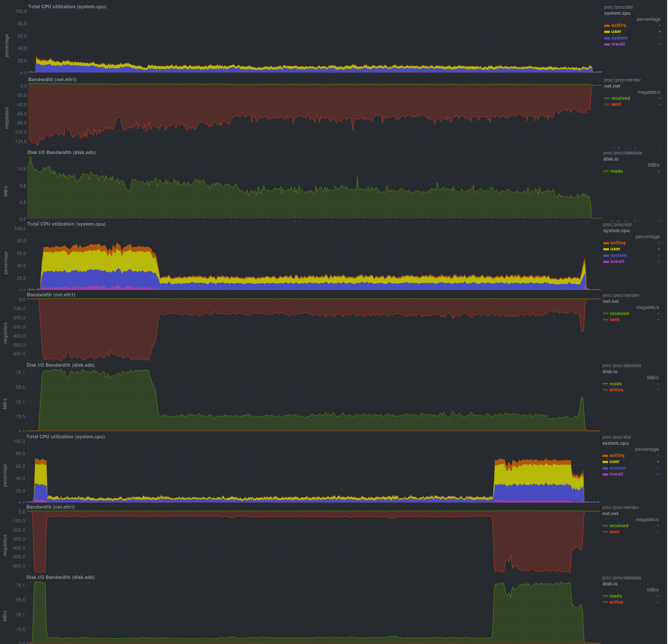Click the top "Disk I/O Bandwidth (disk.sdb)" title

coord(62,153)
